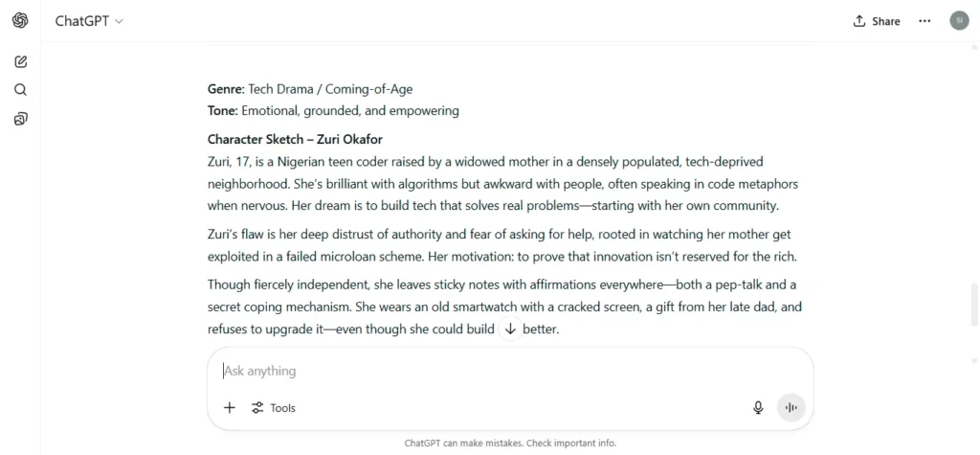The width and height of the screenshot is (980, 455).
Task: Click the share upload arrow icon
Action: [859, 21]
